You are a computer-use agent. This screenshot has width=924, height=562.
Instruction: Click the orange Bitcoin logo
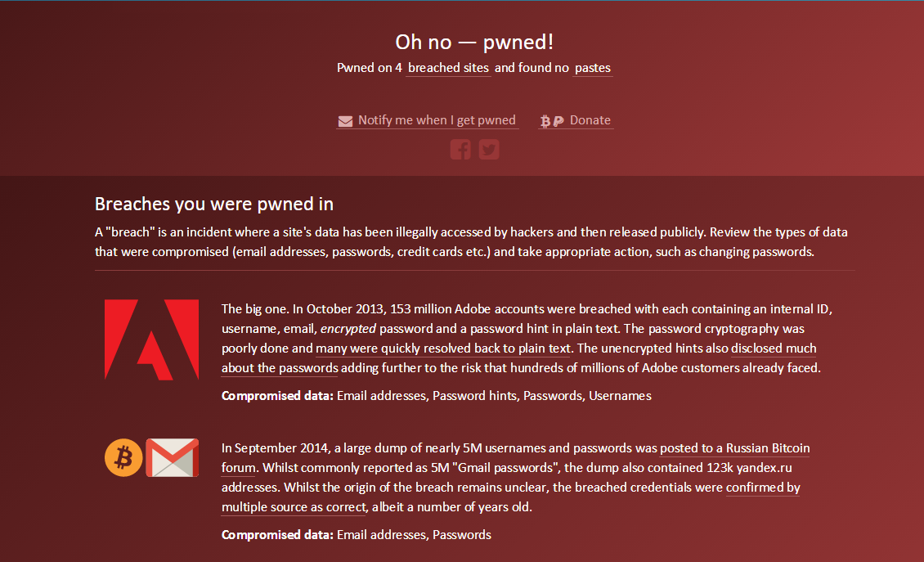123,457
